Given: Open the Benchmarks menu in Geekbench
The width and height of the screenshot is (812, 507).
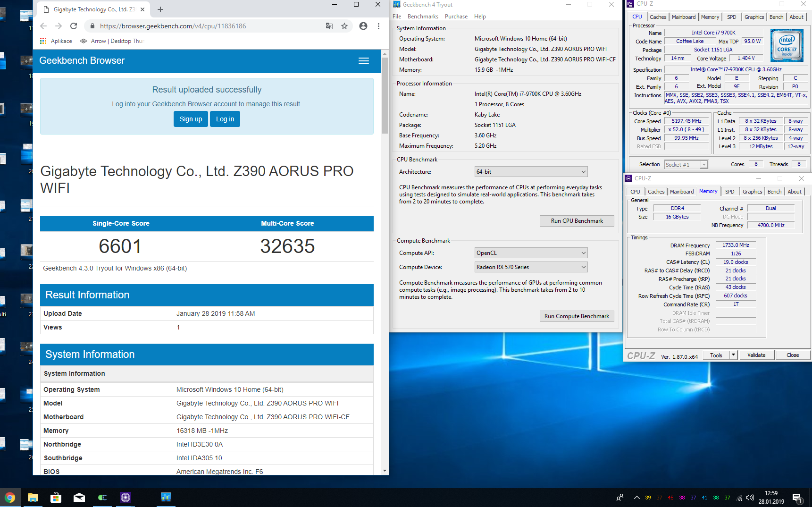Looking at the screenshot, I should pyautogui.click(x=423, y=17).
